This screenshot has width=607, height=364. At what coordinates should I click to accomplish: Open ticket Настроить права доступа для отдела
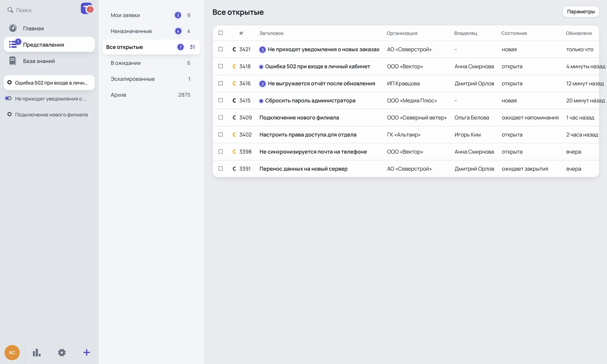pyautogui.click(x=308, y=135)
